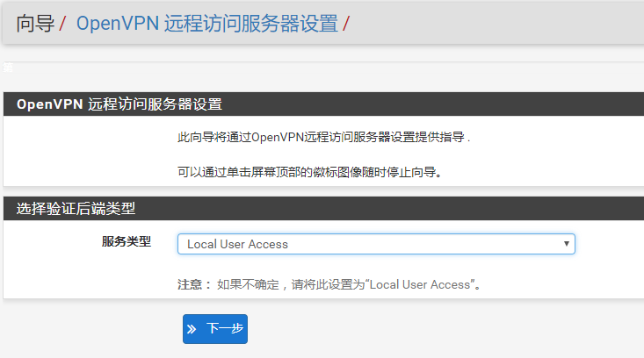Click the double-chevron icon on 下一步 button
Image resolution: width=644 pixels, height=358 pixels.
coord(192,329)
